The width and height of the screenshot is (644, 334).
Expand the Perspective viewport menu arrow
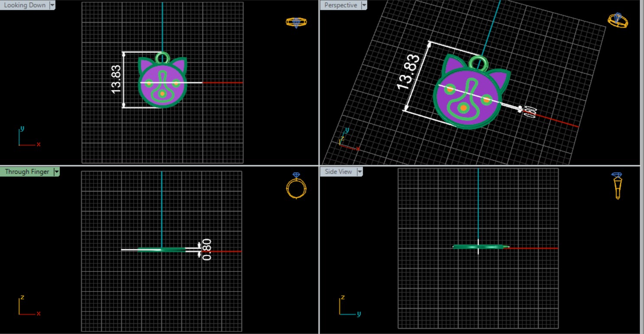(x=364, y=5)
